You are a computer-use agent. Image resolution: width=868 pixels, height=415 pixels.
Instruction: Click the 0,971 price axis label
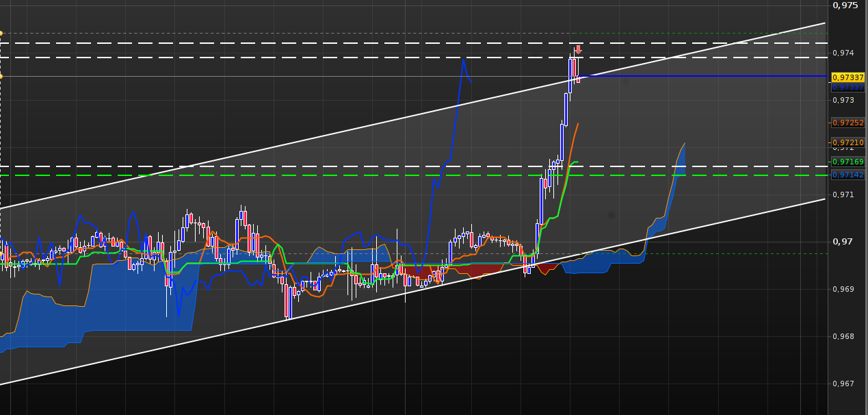(x=845, y=194)
